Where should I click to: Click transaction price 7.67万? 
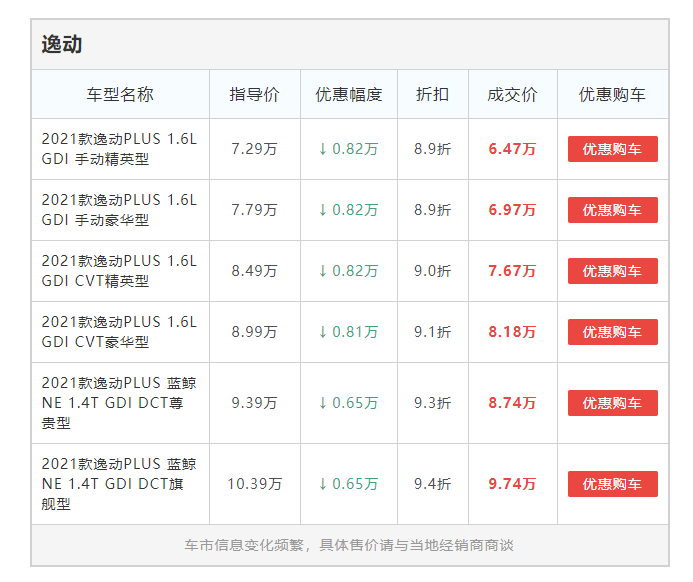click(513, 271)
